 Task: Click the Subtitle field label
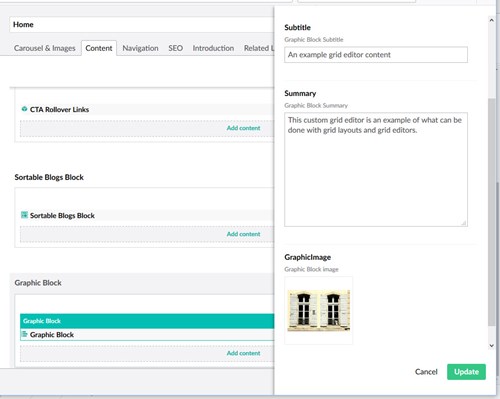(x=297, y=27)
